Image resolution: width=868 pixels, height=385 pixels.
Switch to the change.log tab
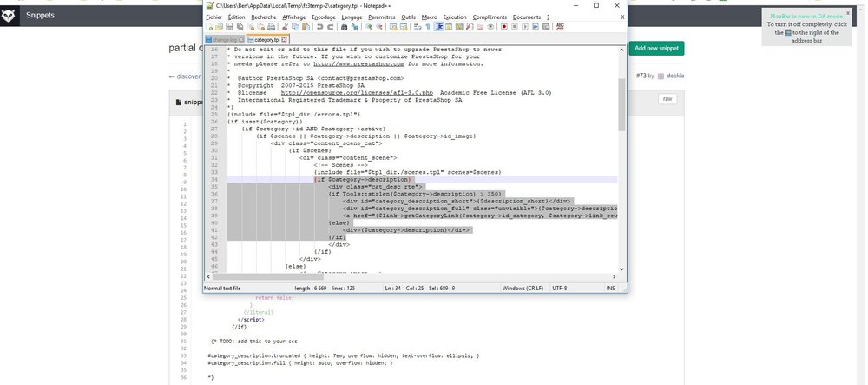pyautogui.click(x=224, y=40)
